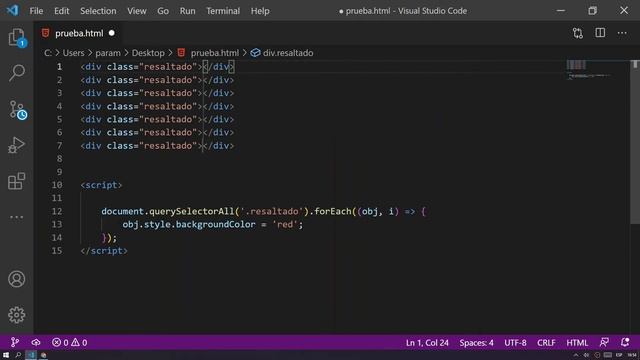Change indentation via Spaces: 4
Screen dimensions: 640x360
(476, 342)
